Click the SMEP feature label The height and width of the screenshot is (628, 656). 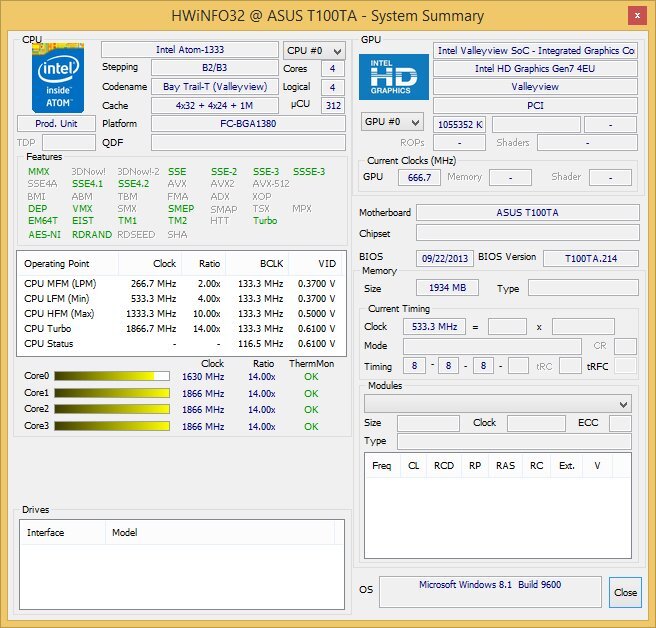pyautogui.click(x=181, y=208)
